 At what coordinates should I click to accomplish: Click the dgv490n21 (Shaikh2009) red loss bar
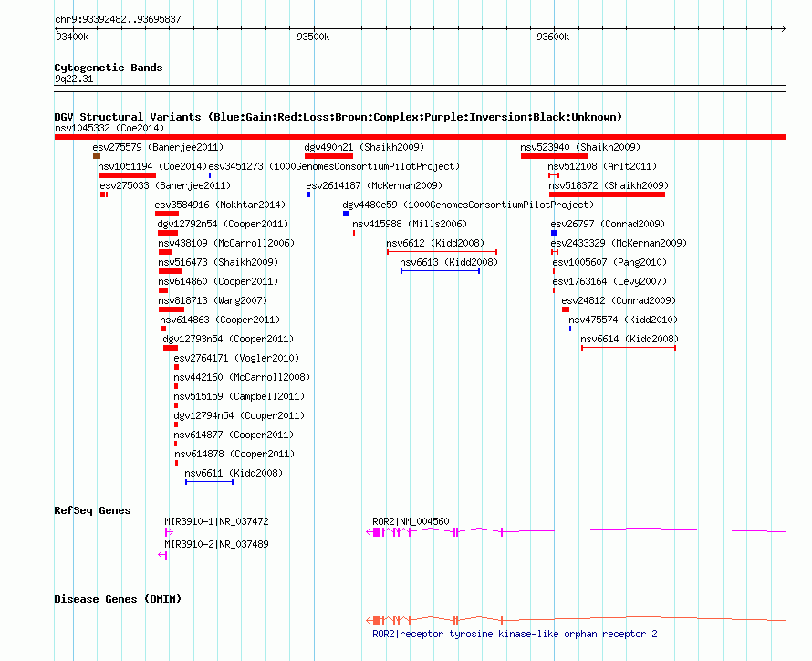(328, 156)
